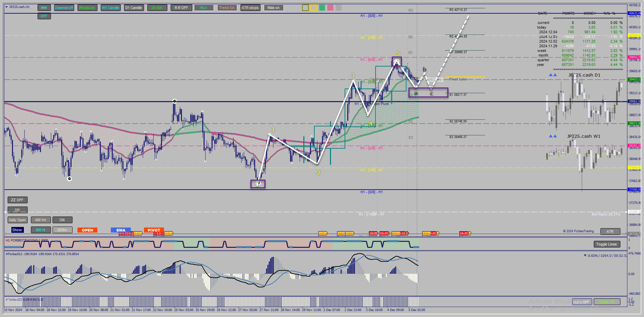Screen dimensions: 644x317
Task: Click the 'quarter' row in stats table
Action: click(x=580, y=60)
